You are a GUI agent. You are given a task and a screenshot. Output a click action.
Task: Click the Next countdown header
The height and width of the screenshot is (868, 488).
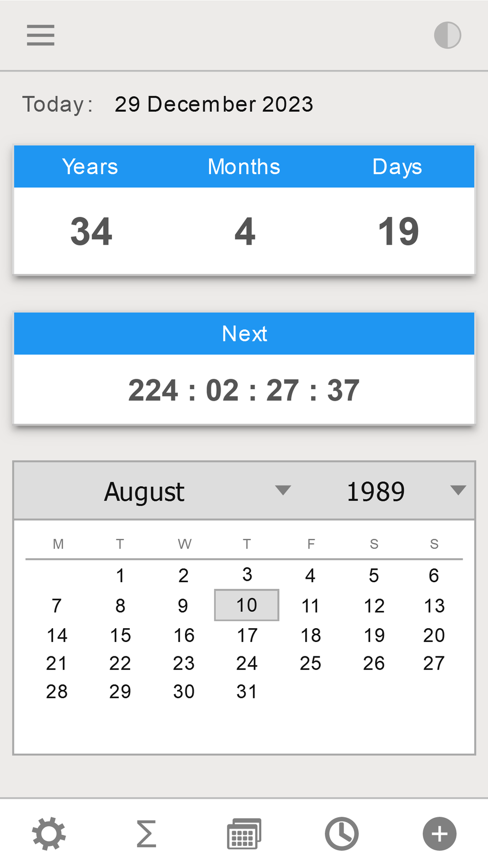tap(244, 333)
